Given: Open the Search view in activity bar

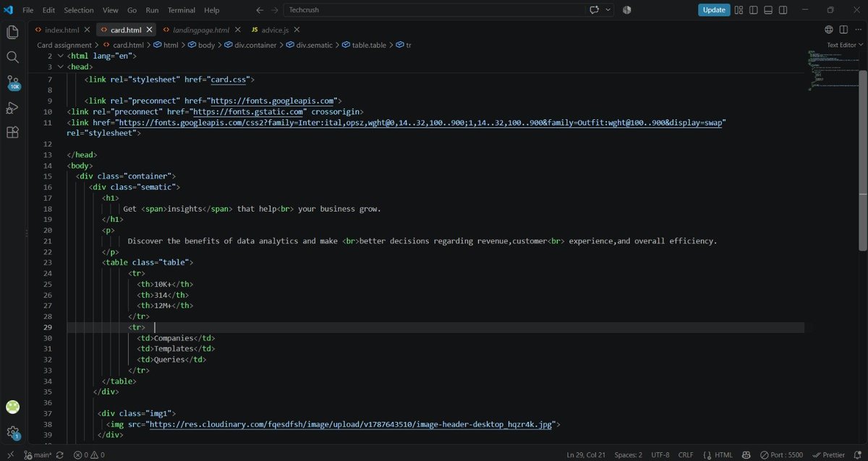Looking at the screenshot, I should (x=12, y=57).
